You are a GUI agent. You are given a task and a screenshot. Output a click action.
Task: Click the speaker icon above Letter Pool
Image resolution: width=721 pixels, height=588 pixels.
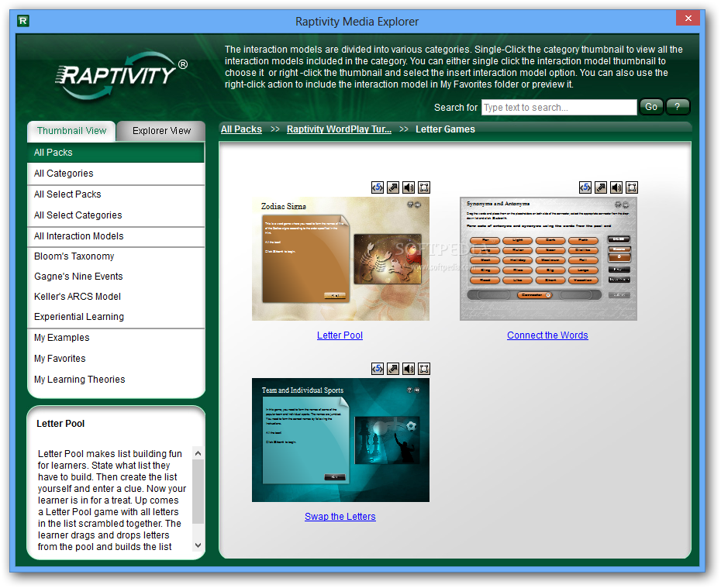pos(409,187)
